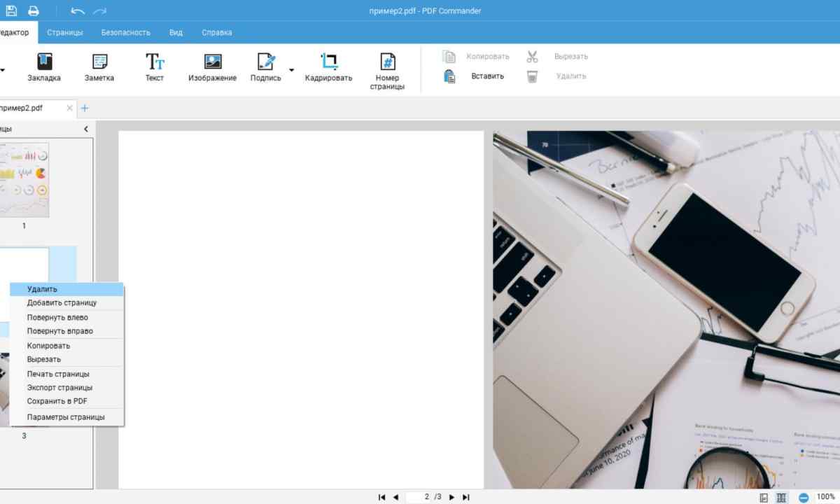Open the Безопасность tab

pos(126,32)
